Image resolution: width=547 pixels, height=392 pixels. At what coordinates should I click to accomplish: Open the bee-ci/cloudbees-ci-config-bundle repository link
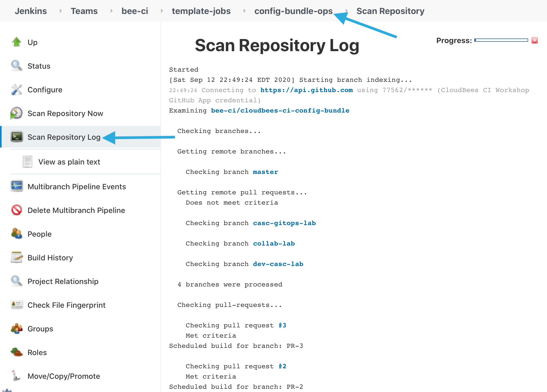coord(280,110)
